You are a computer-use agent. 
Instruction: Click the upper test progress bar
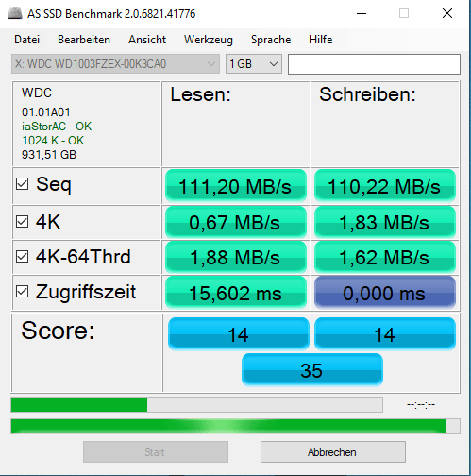(196, 404)
